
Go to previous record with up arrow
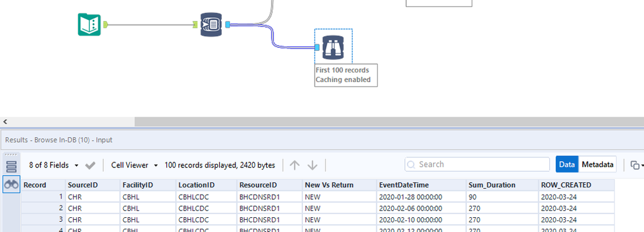(295, 165)
